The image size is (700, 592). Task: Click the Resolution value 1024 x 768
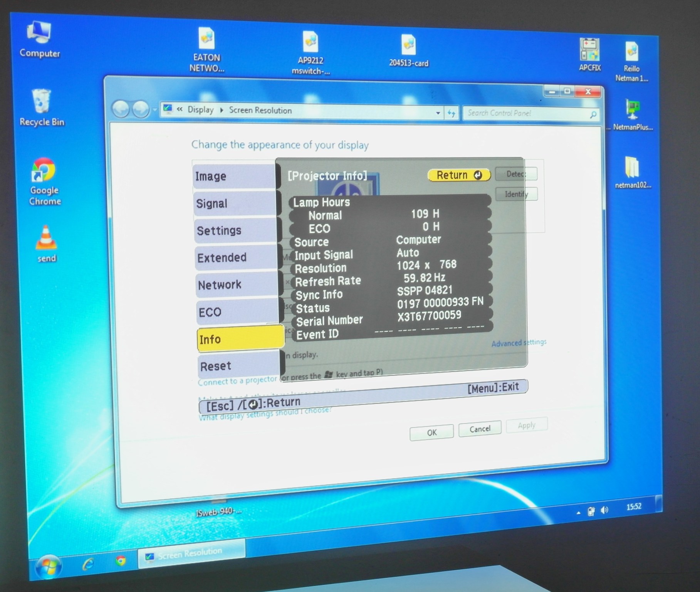coord(427,265)
